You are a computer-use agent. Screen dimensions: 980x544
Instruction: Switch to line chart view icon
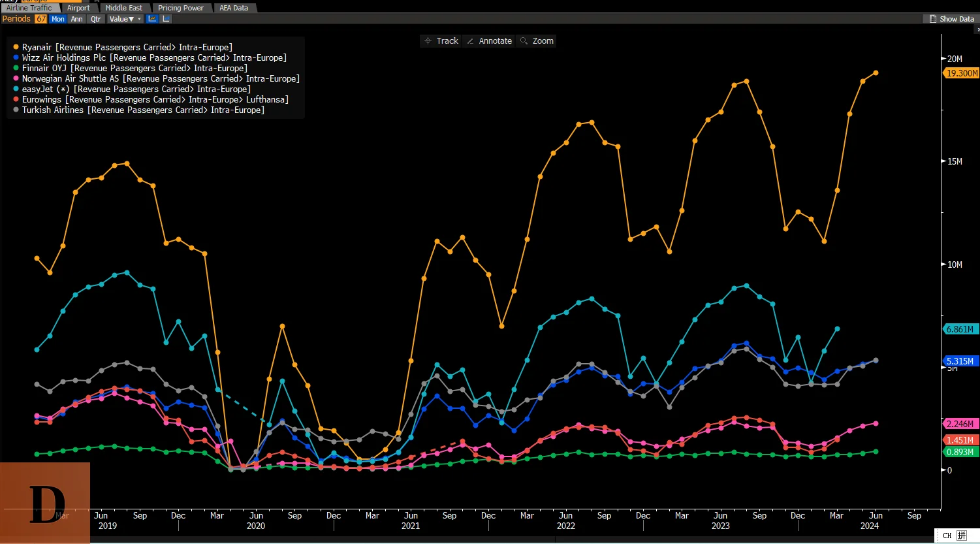click(x=152, y=19)
